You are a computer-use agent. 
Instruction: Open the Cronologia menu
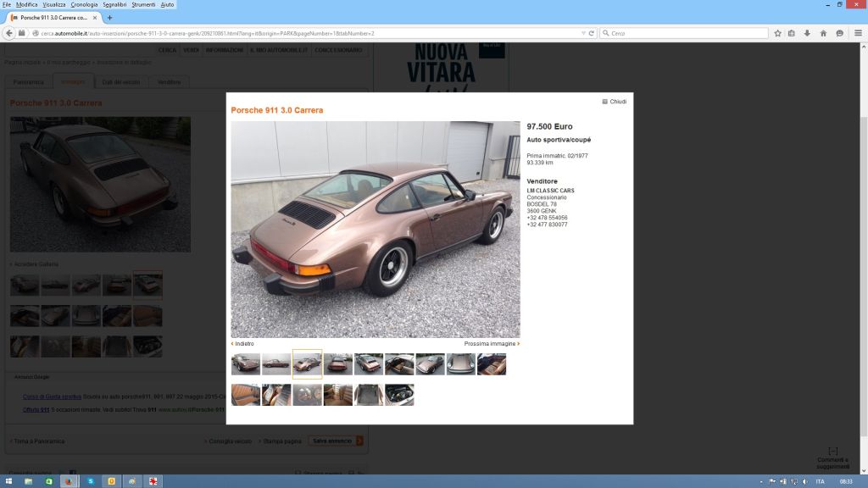point(84,4)
